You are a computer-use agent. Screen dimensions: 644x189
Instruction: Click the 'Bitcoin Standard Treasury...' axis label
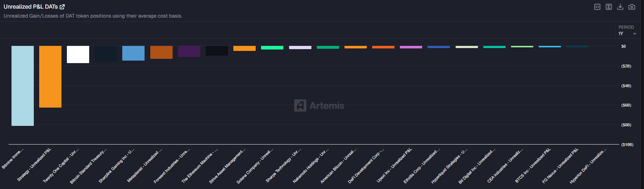click(88, 166)
